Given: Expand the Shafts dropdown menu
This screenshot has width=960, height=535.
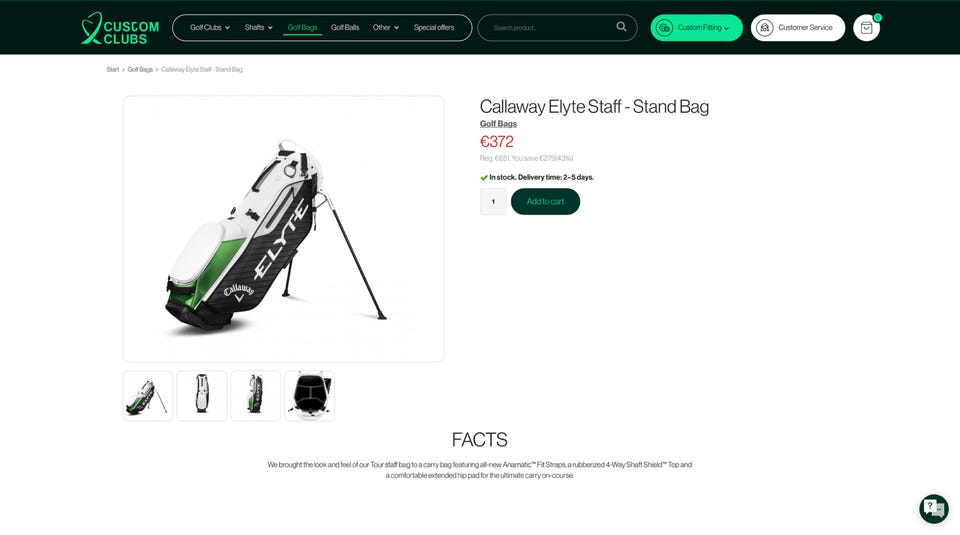Looking at the screenshot, I should [258, 28].
